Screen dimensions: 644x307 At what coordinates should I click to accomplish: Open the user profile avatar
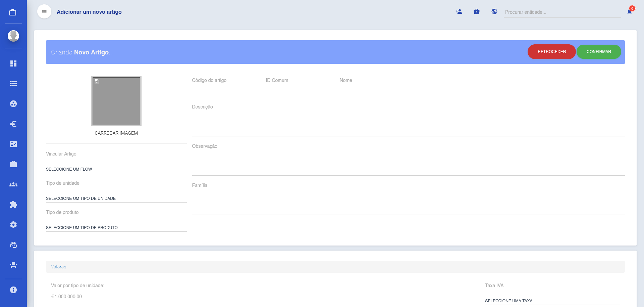pos(13,36)
